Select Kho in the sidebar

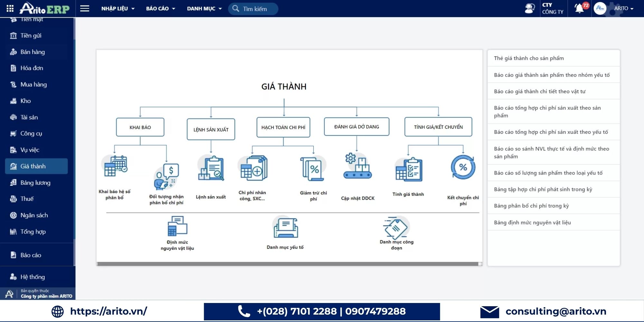click(36, 101)
